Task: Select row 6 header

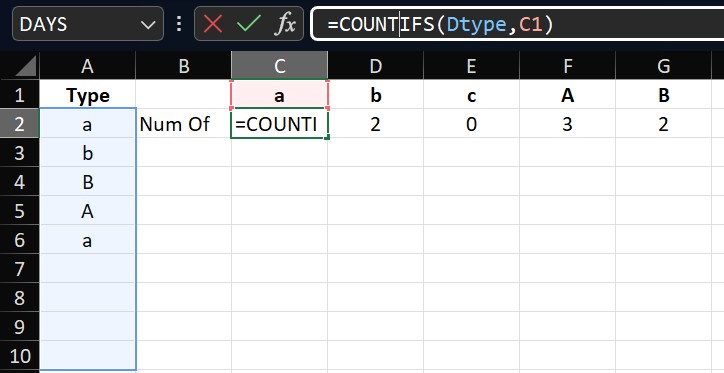Action: pyautogui.click(x=19, y=240)
